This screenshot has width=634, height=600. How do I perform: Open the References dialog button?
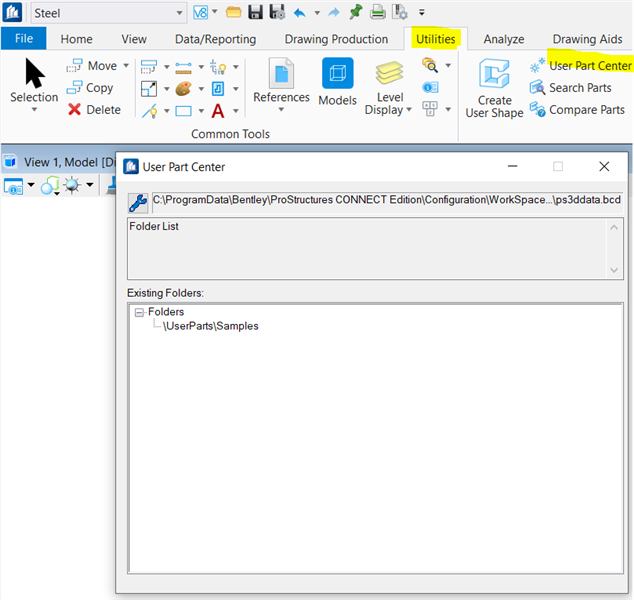tap(281, 85)
